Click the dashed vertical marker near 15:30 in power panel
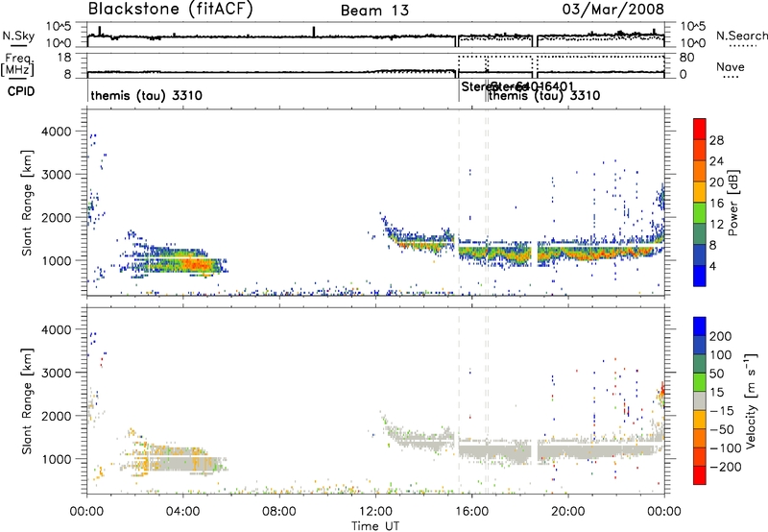Viewport: 768px width, 532px height. pyautogui.click(x=459, y=203)
